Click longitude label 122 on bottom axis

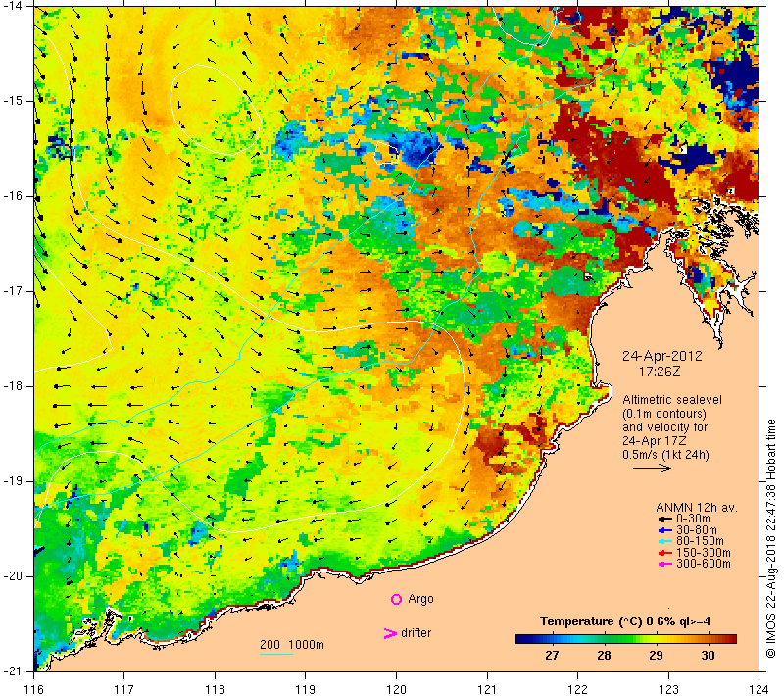(x=577, y=689)
